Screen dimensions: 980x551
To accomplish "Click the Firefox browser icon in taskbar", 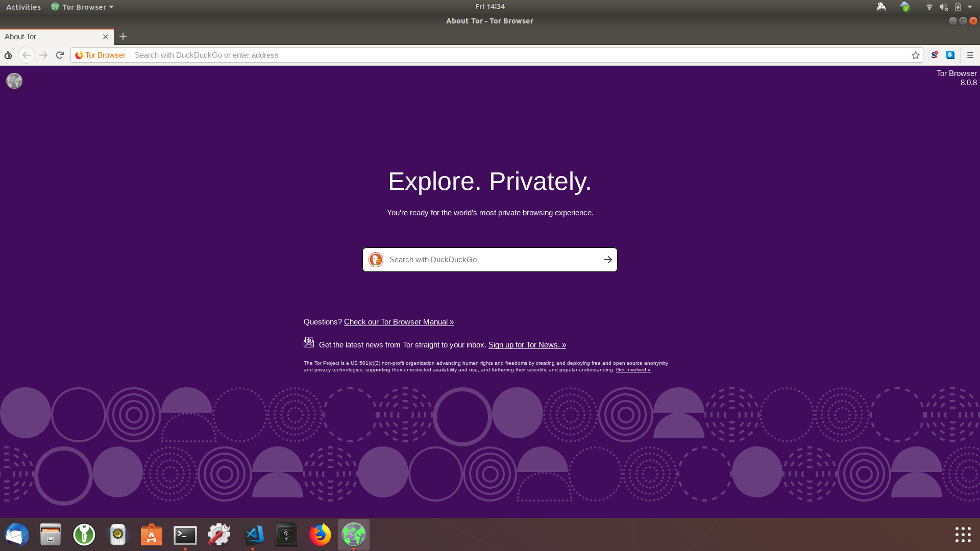I will point(320,534).
